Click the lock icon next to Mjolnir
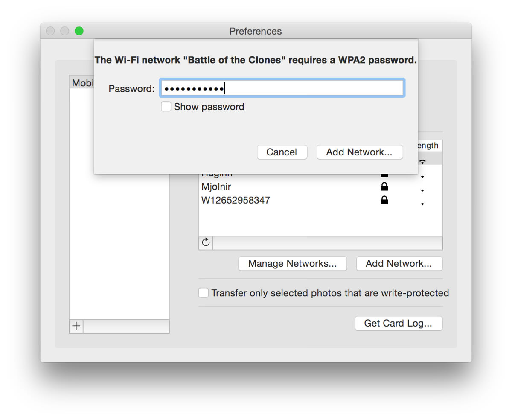This screenshot has width=512, height=420. coord(384,187)
